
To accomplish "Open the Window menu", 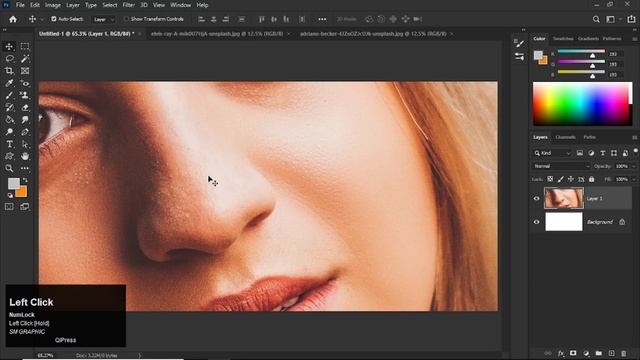I will pyautogui.click(x=180, y=5).
